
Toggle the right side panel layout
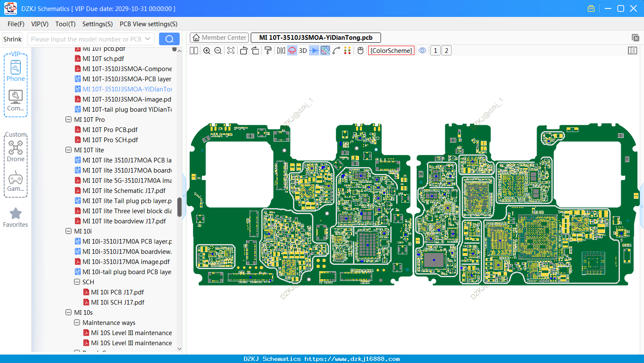point(633,51)
